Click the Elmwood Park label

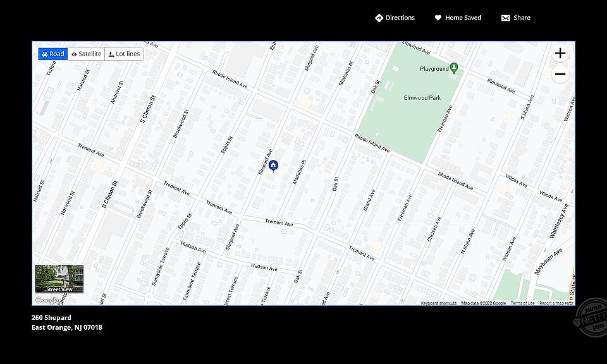click(422, 97)
